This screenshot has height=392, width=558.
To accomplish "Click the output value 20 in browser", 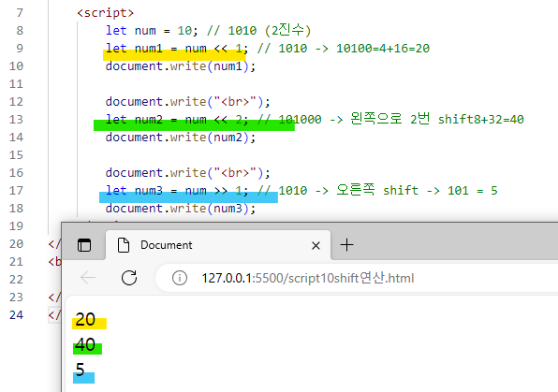I will (85, 319).
